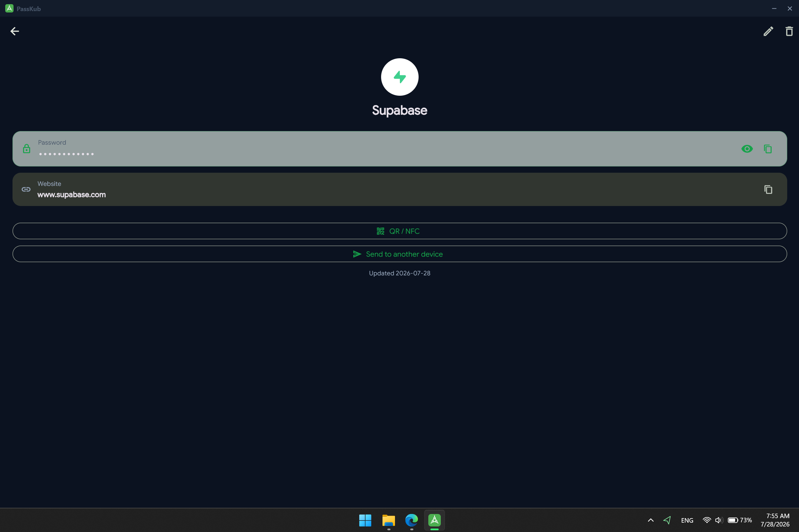This screenshot has width=799, height=532.
Task: Expand the system tray hidden icons chevron
Action: [651, 520]
